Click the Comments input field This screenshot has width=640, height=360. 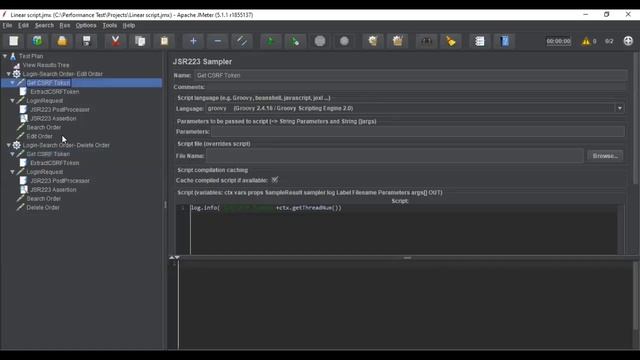pyautogui.click(x=416, y=87)
